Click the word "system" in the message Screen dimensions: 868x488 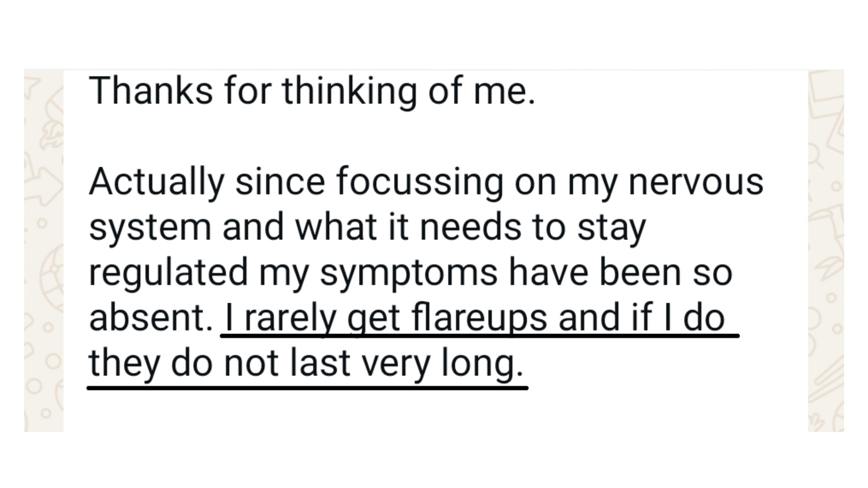[x=150, y=228]
